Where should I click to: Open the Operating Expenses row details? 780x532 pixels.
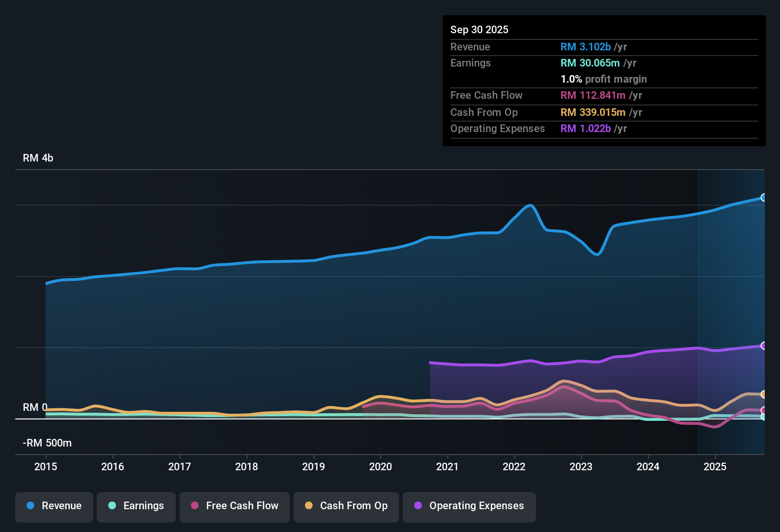(x=497, y=128)
